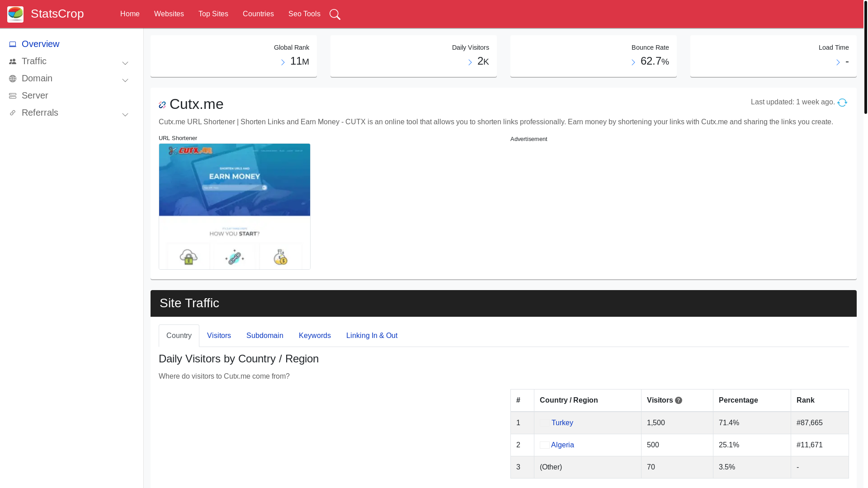Screen dimensions: 868x488
Task: Click the Bounce Rate chevron icon
Action: coord(633,62)
